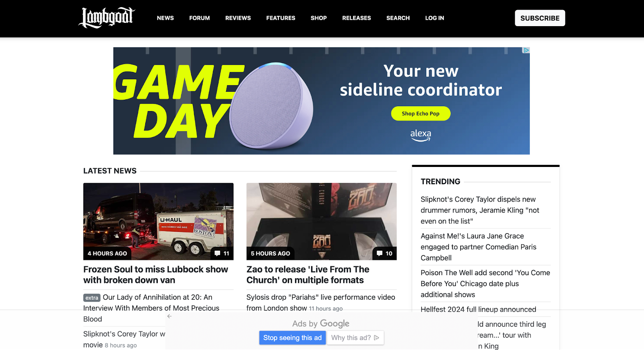Click the comment bubble icon showing 10

tap(380, 253)
